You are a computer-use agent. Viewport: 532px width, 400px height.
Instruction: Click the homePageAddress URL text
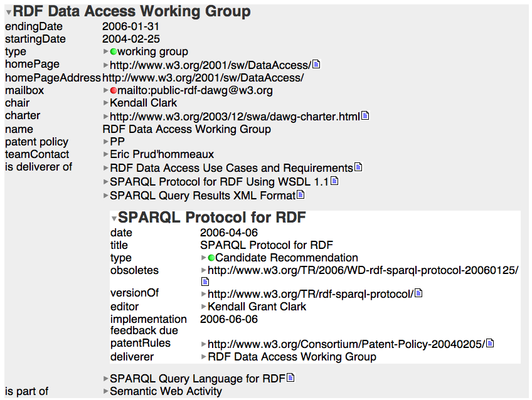tap(203, 78)
